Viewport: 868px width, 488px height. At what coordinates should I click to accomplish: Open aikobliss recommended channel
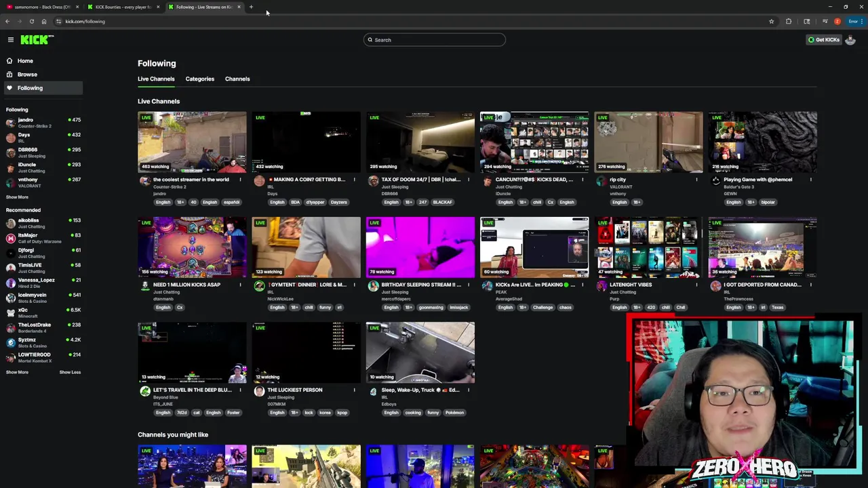[43, 223]
